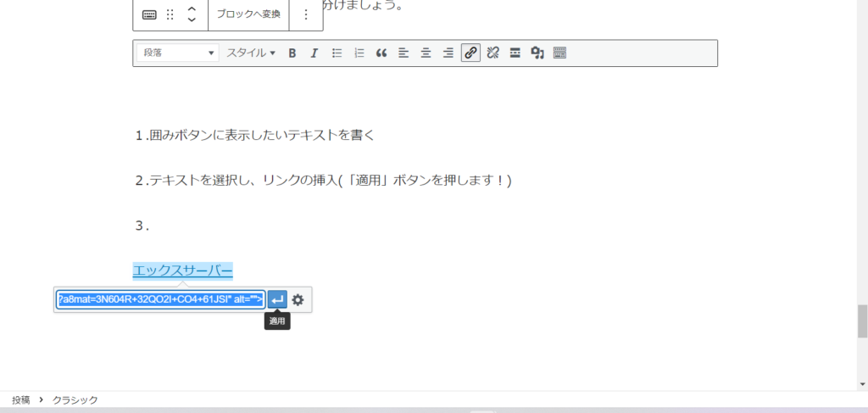Image resolution: width=868 pixels, height=413 pixels.
Task: Move block up with the up chevron
Action: pyautogui.click(x=192, y=8)
